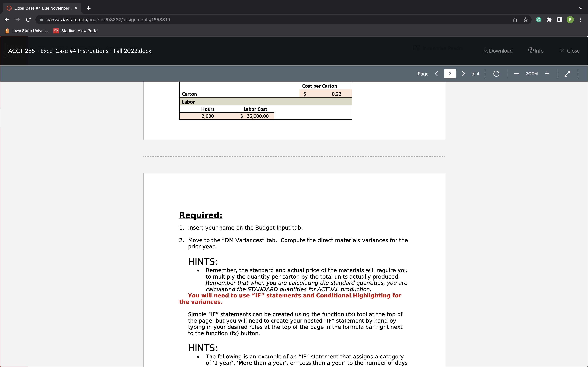588x367 pixels.
Task: Bookmark this page with the star icon
Action: (x=525, y=20)
